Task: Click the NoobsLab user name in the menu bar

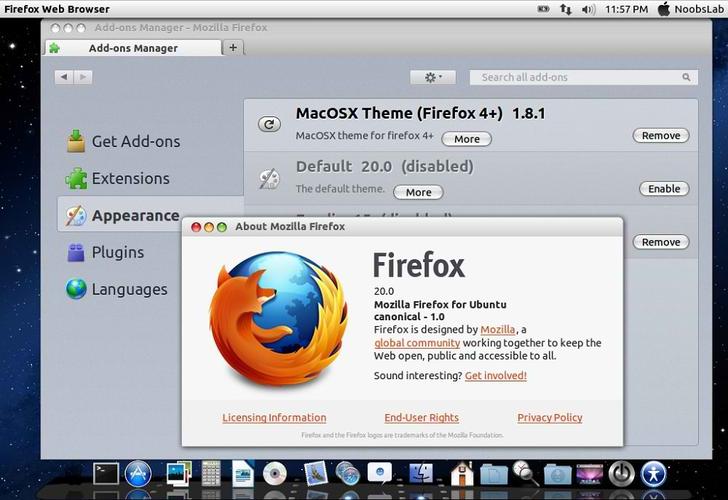Action: (x=699, y=9)
